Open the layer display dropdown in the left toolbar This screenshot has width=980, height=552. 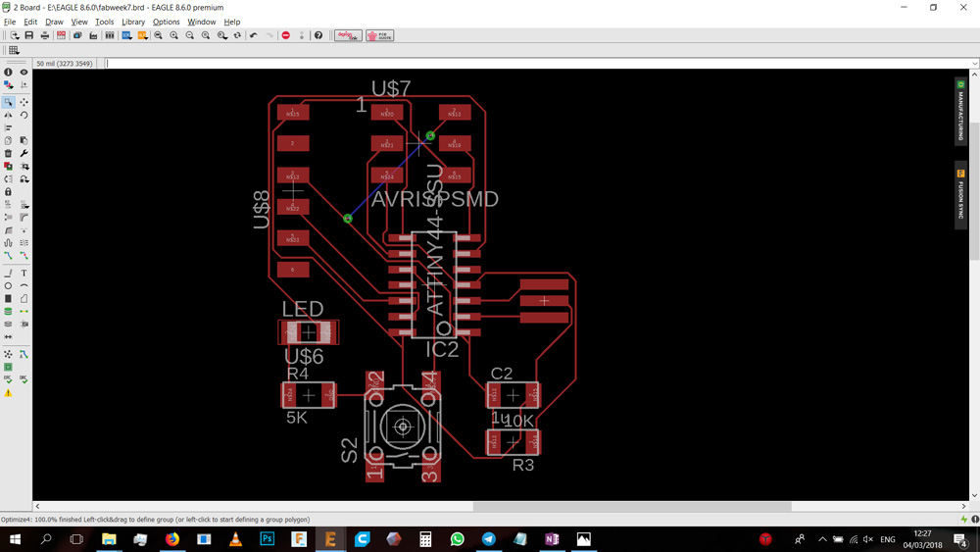(8, 84)
